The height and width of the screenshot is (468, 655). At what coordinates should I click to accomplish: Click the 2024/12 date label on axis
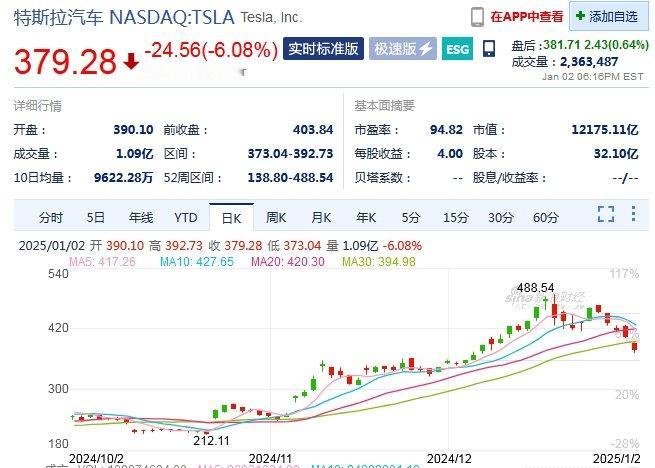[449, 458]
